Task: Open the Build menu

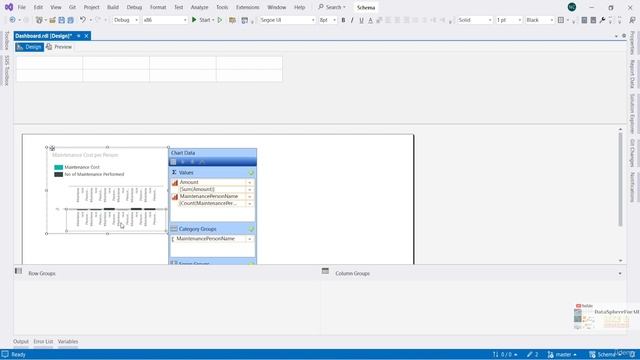Action: 113,7
